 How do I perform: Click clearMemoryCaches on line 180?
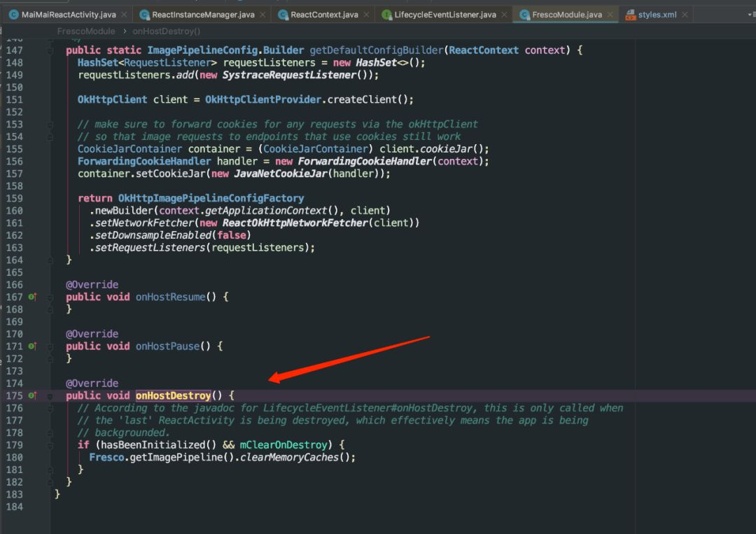pos(289,458)
